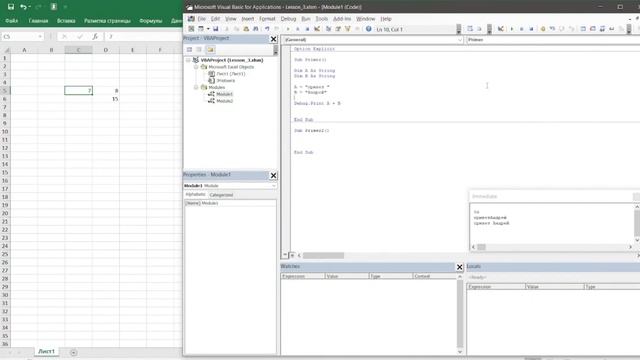Open Properties Window via toolbar icon

(338, 29)
